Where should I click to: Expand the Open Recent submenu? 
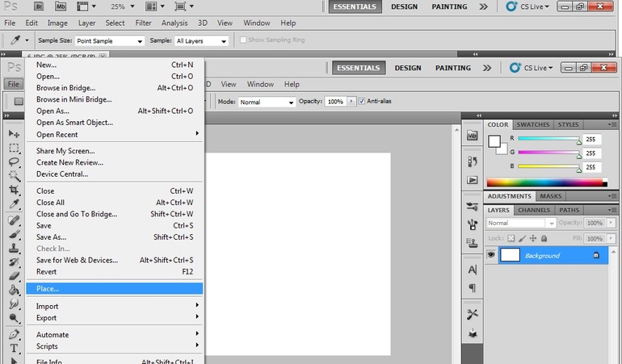[x=113, y=134]
